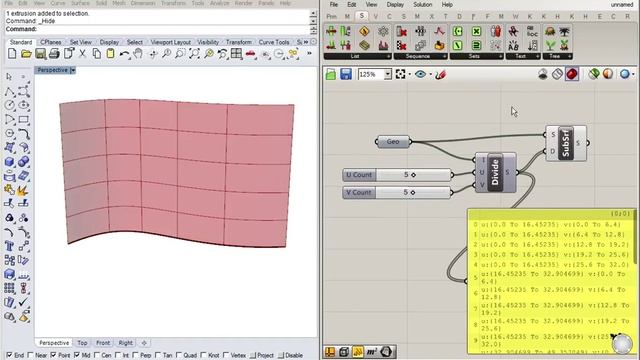This screenshot has width=640, height=360.
Task: Expand the Sequence panel with plus
Action: (x=444, y=56)
